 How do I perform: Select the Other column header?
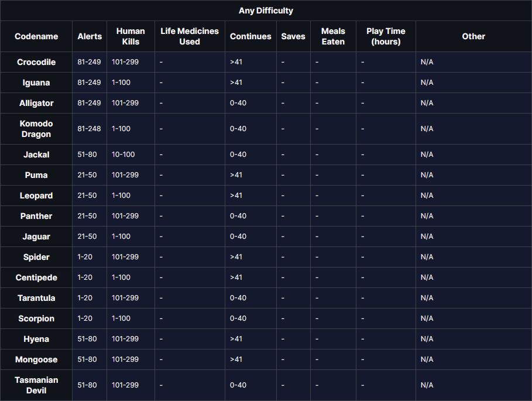pos(473,36)
